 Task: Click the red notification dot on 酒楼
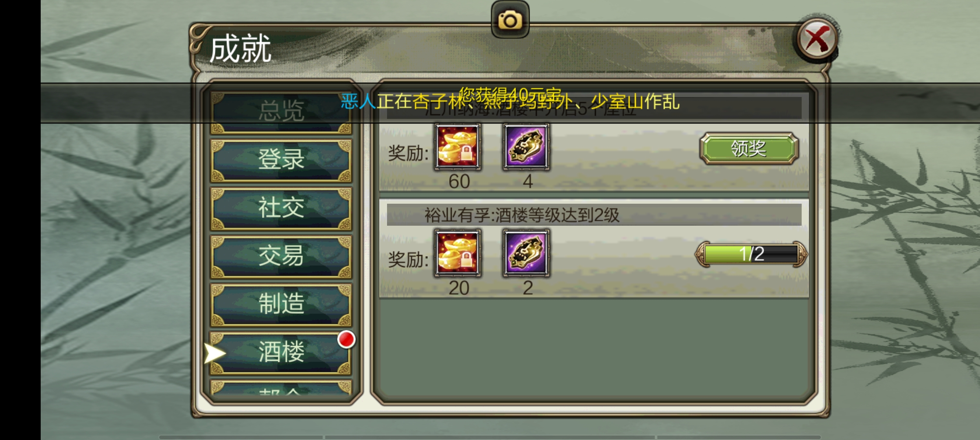point(346,339)
